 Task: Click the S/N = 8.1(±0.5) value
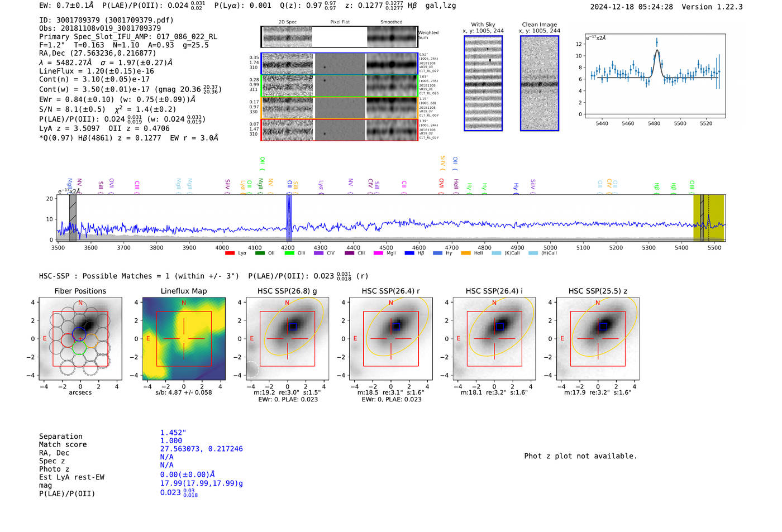pos(72,109)
